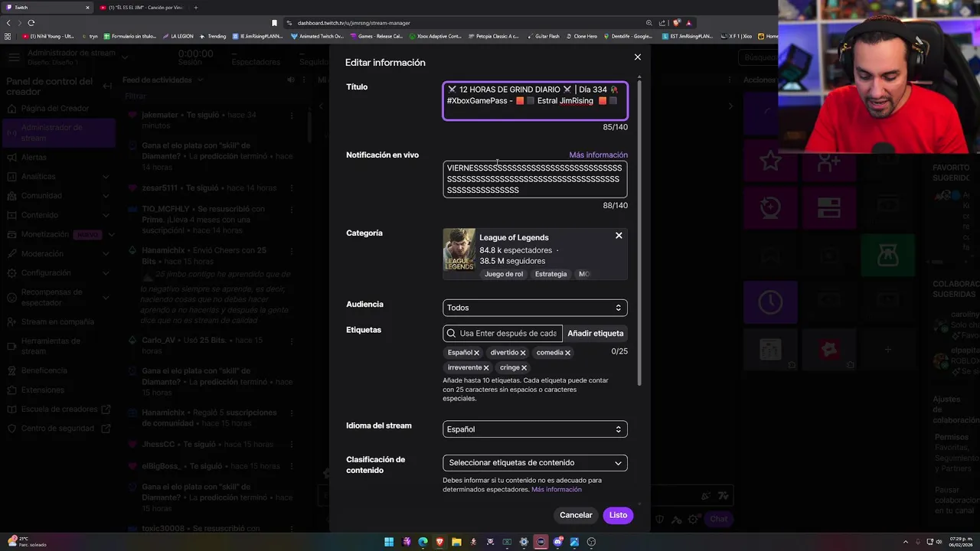Select the Twitch browser tab
980x551 pixels.
(46, 8)
